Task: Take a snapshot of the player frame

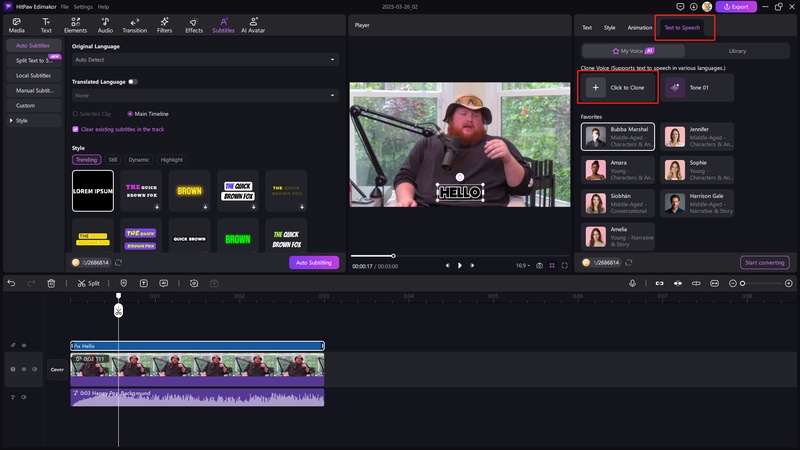Action: pos(539,265)
